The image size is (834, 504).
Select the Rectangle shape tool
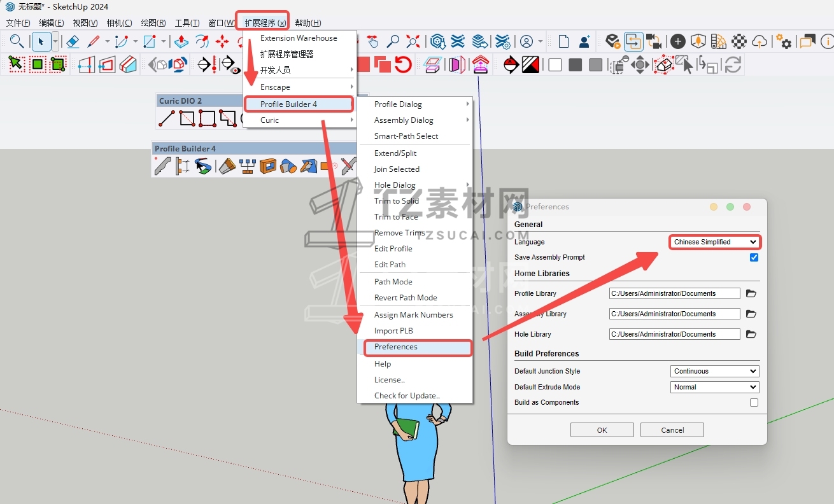150,42
